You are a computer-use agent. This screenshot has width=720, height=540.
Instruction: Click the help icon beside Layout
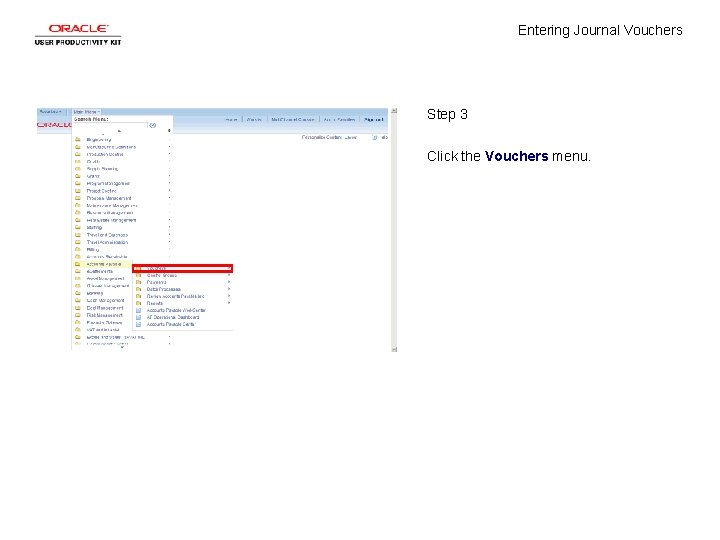click(x=375, y=137)
